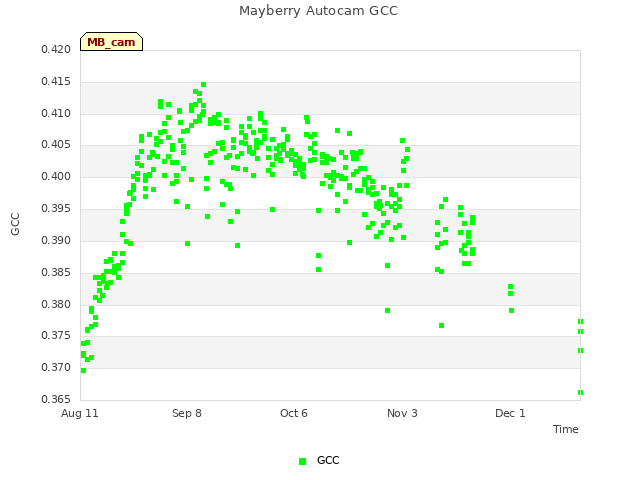
Task: Click the 0.420 y-axis value
Action: click(56, 49)
